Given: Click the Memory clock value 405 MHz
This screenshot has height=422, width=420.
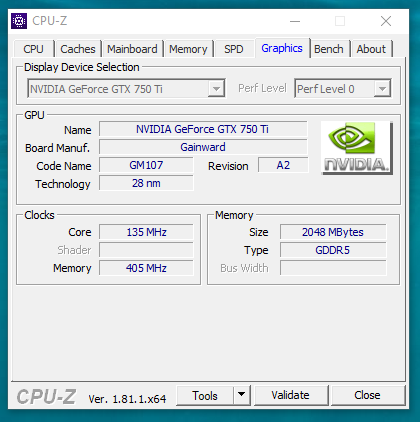Looking at the screenshot, I should tap(146, 268).
